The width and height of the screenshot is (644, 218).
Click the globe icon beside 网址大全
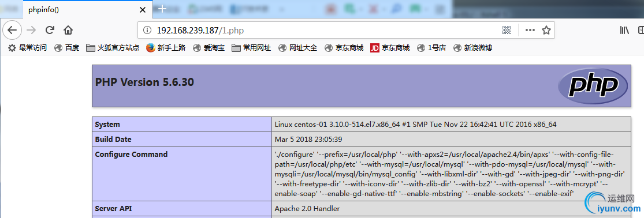coord(282,48)
